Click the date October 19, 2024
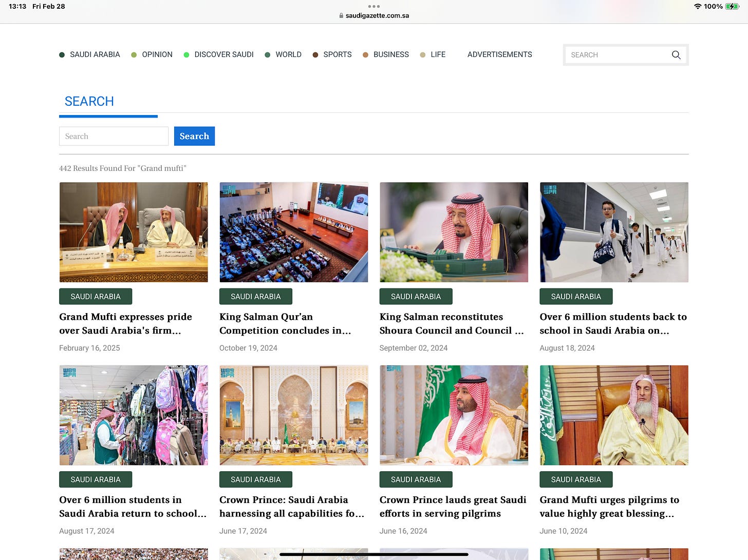This screenshot has width=748, height=560. pos(248,348)
